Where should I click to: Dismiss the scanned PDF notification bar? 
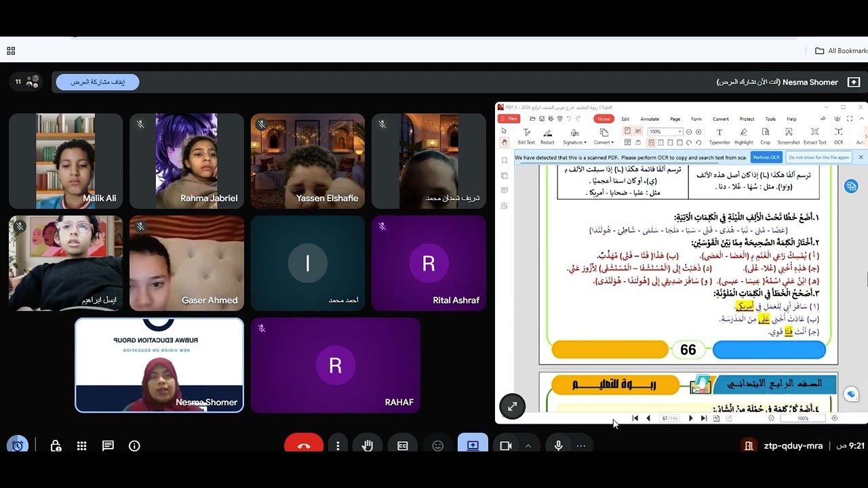(861, 157)
